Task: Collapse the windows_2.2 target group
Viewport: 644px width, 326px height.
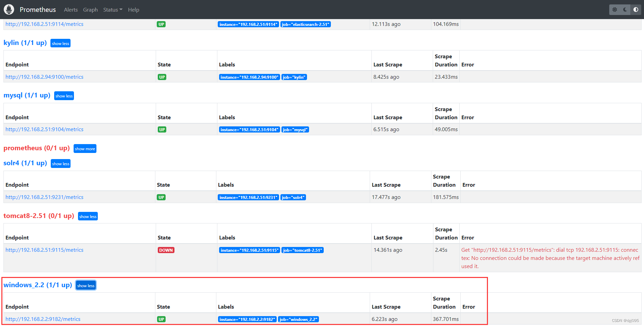Action: [x=86, y=285]
